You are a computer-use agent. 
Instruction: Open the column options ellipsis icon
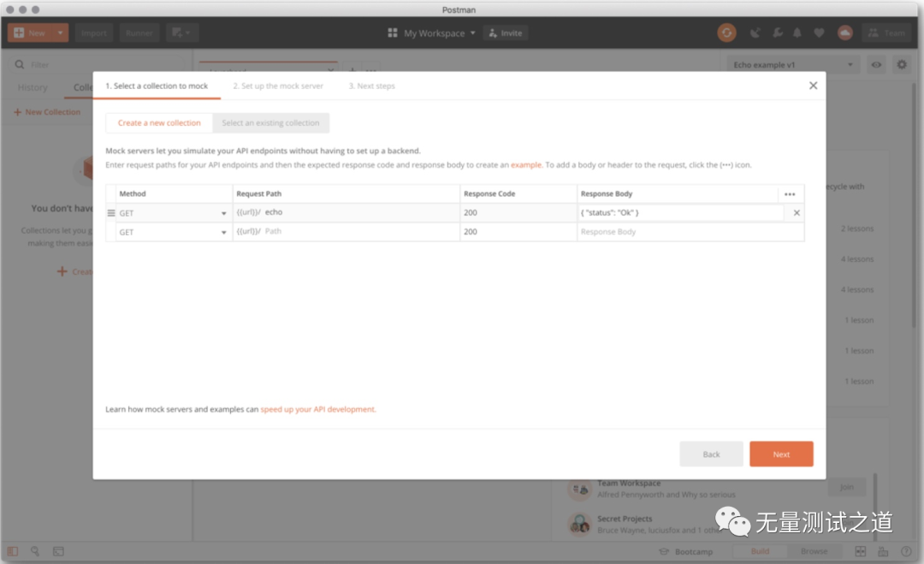(x=790, y=194)
